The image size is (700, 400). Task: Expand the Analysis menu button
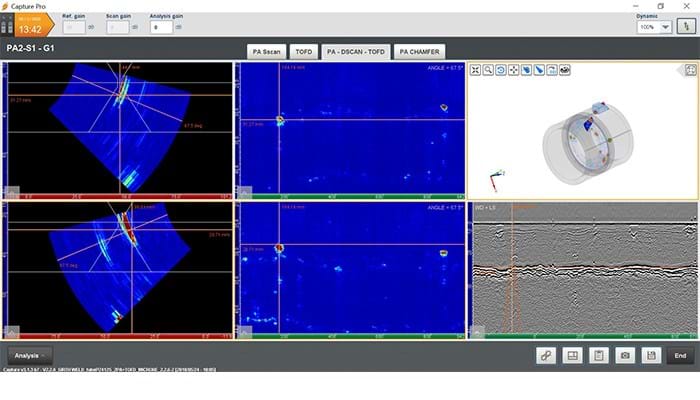point(30,355)
